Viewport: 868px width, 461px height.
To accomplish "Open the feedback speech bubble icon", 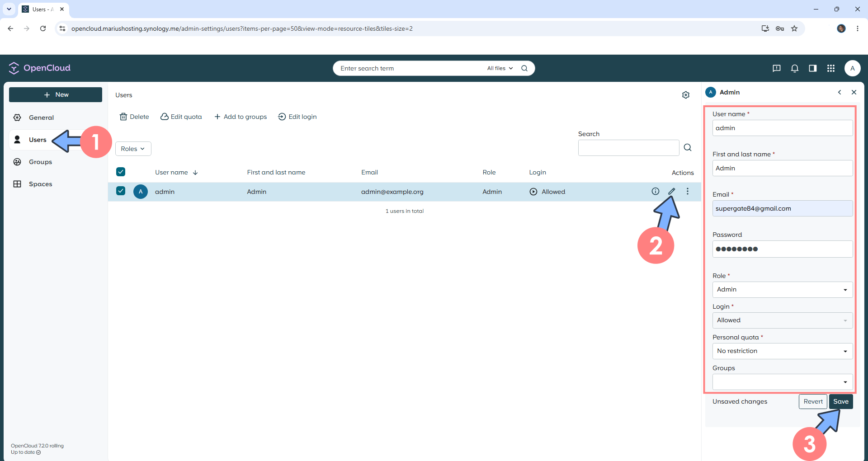I will 777,68.
